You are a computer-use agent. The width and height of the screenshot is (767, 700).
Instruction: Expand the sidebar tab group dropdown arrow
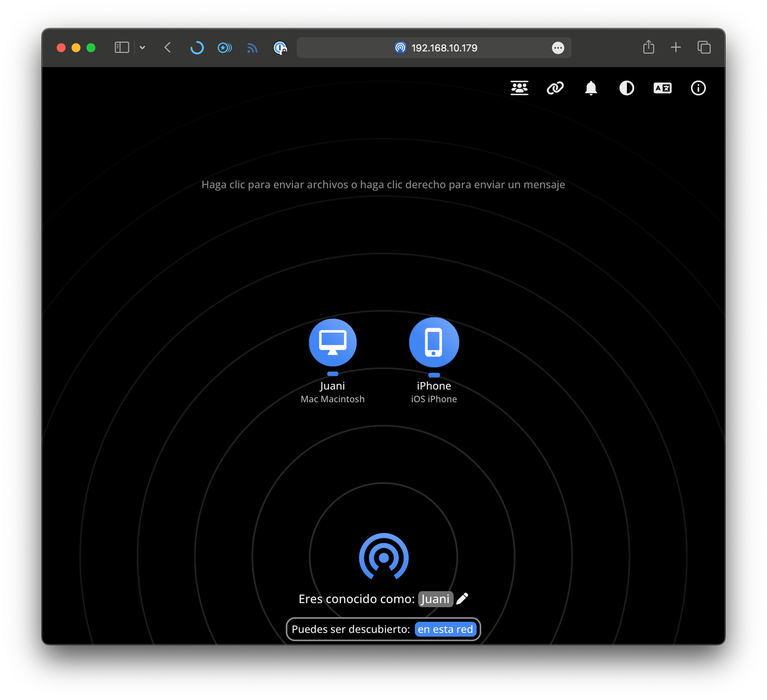tap(142, 48)
